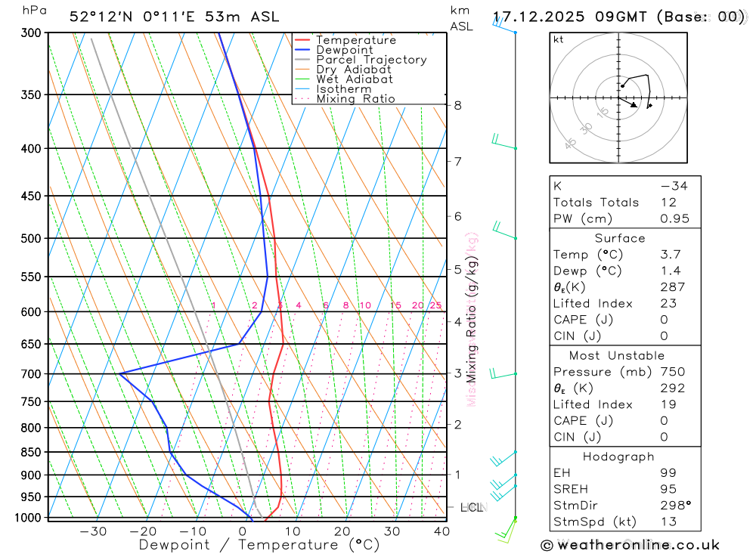Click the 'Most Unstable' section header
This screenshot has height=554, width=756.
[617, 356]
